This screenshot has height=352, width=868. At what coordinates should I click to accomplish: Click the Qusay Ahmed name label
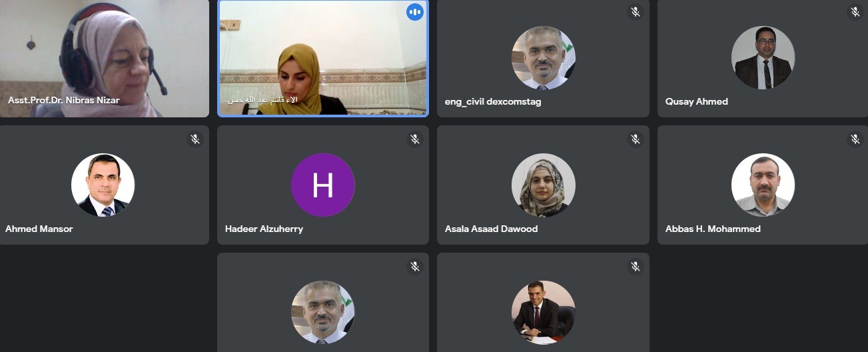pyautogui.click(x=696, y=102)
